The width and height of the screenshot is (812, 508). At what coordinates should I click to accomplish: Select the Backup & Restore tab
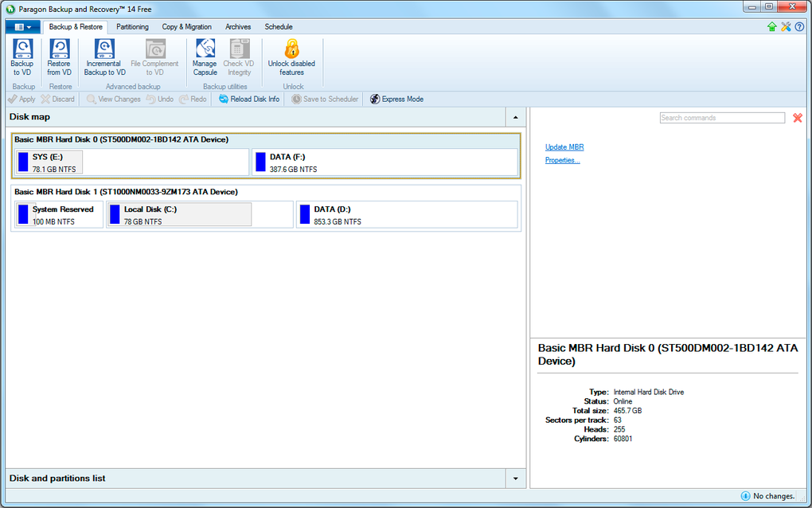pyautogui.click(x=76, y=27)
